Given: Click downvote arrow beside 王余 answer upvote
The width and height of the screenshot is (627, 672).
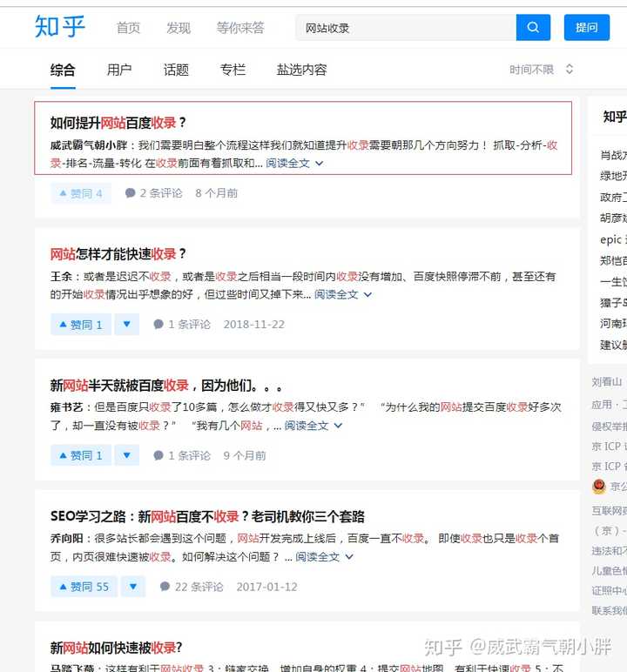Looking at the screenshot, I should [x=126, y=325].
